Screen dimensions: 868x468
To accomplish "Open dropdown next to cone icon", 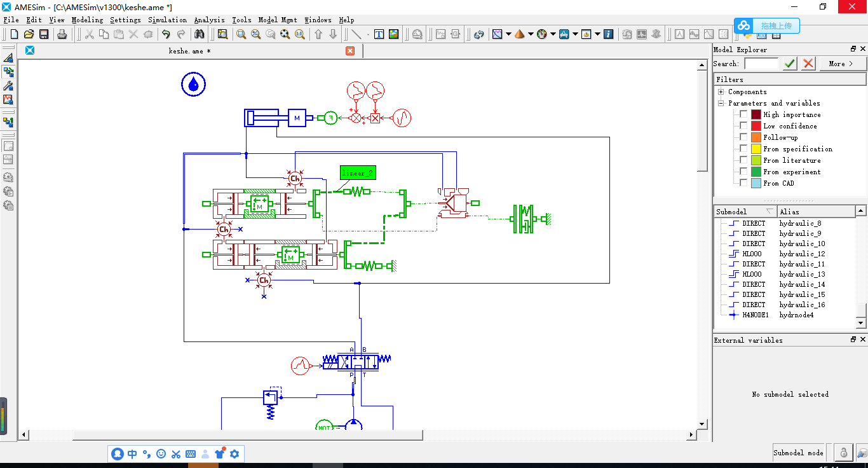I will [531, 34].
